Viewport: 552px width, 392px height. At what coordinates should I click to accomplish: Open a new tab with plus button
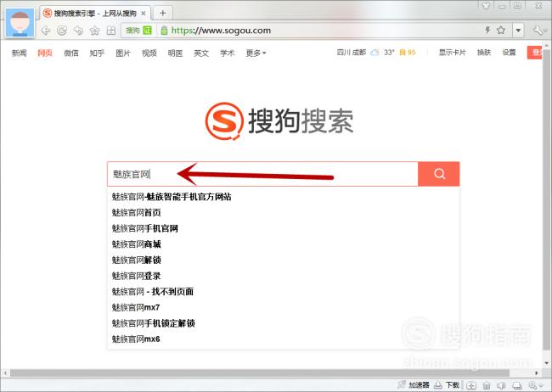(163, 13)
